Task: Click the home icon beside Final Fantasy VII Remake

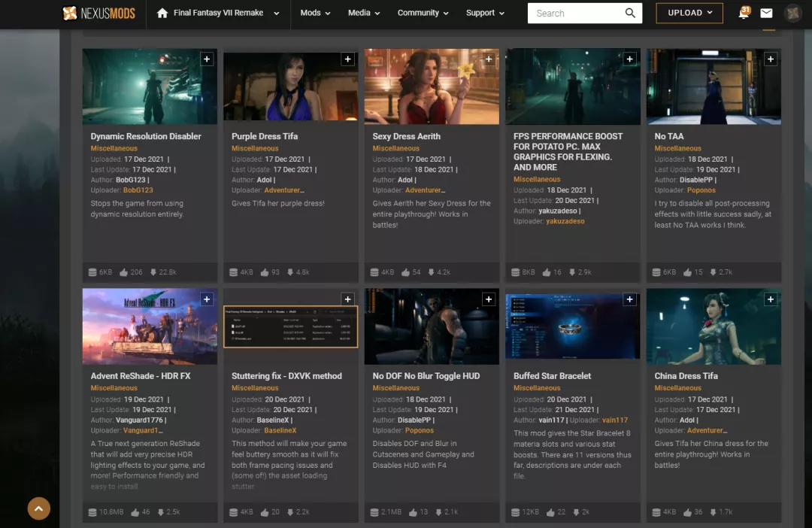Action: click(162, 13)
